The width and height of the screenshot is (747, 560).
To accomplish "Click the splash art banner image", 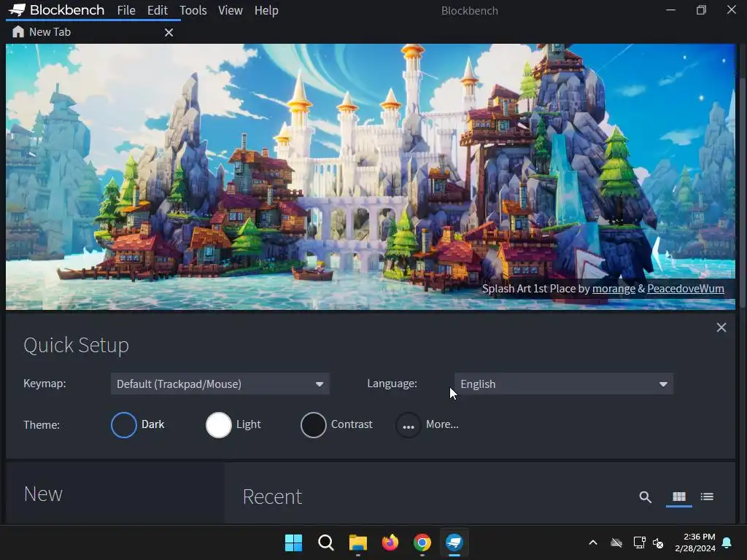I will pos(371,176).
